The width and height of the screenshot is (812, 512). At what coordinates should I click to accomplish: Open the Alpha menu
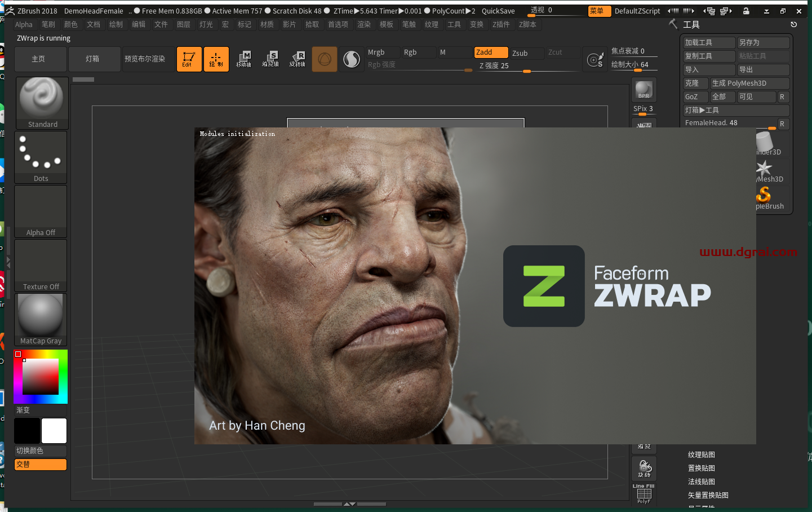point(24,24)
